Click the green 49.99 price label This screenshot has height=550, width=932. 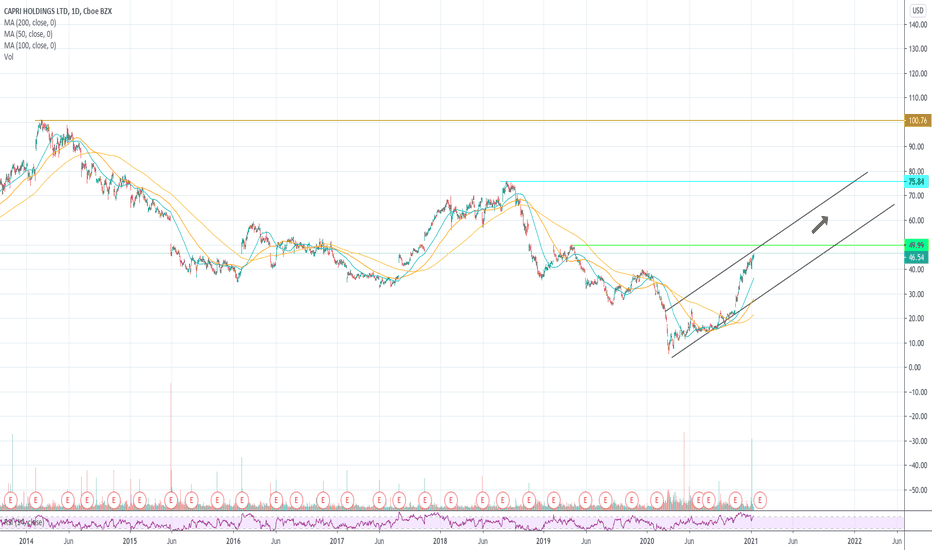tap(916, 245)
